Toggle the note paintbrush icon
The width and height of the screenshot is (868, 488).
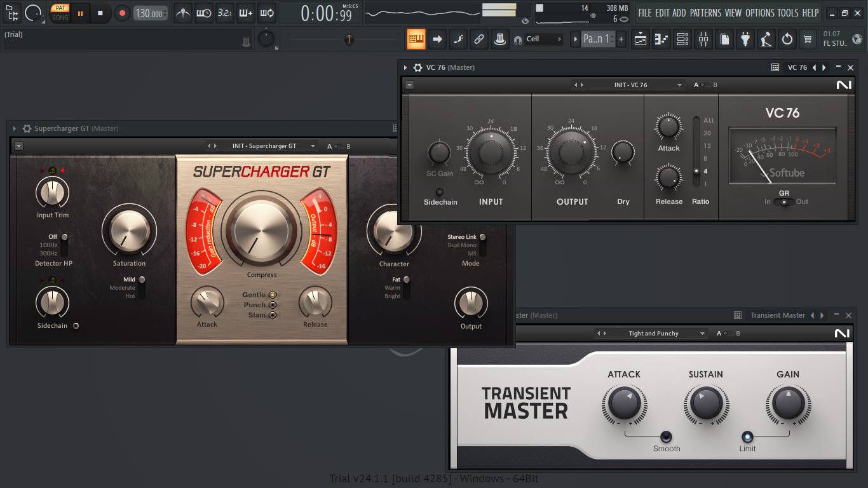[x=458, y=39]
